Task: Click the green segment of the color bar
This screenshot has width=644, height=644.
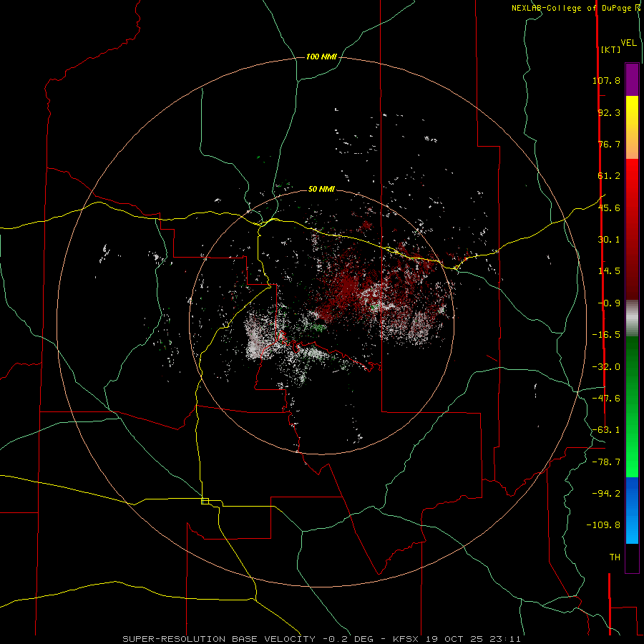Action: tap(632, 406)
